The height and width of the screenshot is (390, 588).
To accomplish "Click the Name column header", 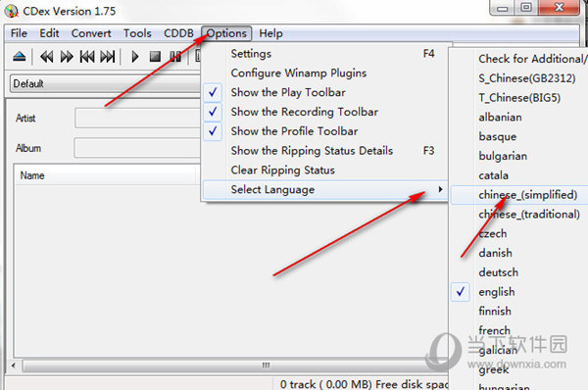I will (x=106, y=175).
